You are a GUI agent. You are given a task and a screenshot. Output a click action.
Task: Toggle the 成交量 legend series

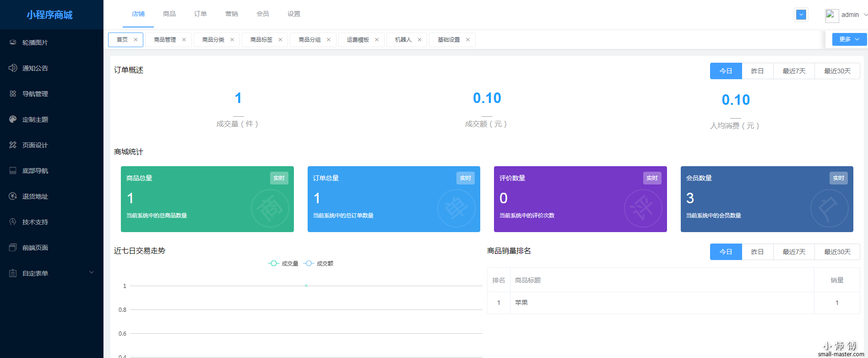click(x=283, y=263)
